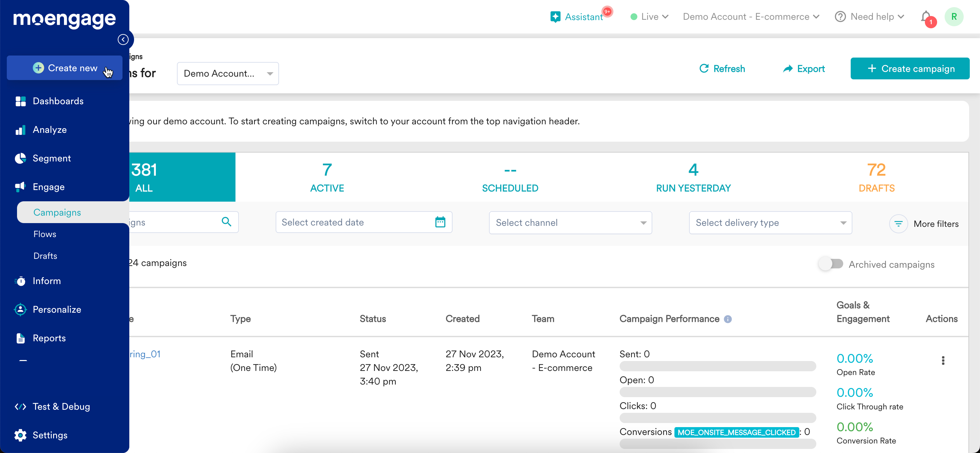Open the More filters icon
Image resolution: width=980 pixels, height=453 pixels.
click(898, 224)
